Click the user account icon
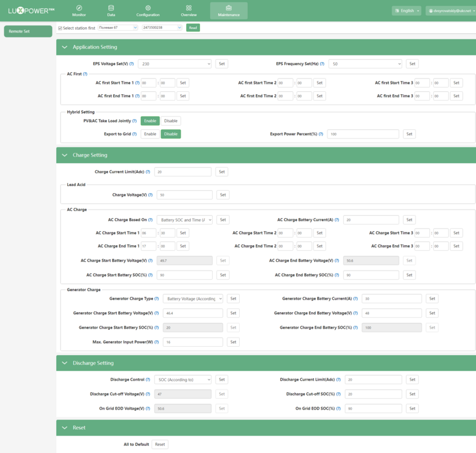The image size is (476, 453). pos(430,11)
